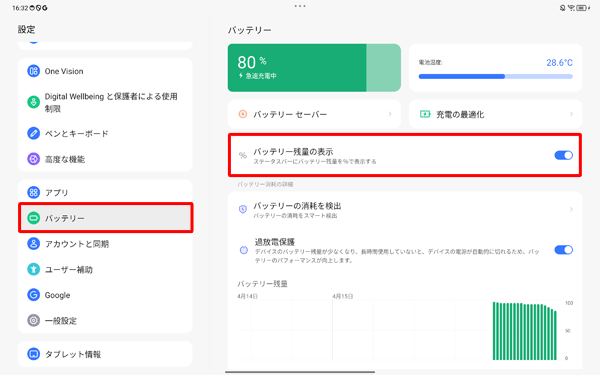Click the pen and keyboard icon

pos(33,133)
